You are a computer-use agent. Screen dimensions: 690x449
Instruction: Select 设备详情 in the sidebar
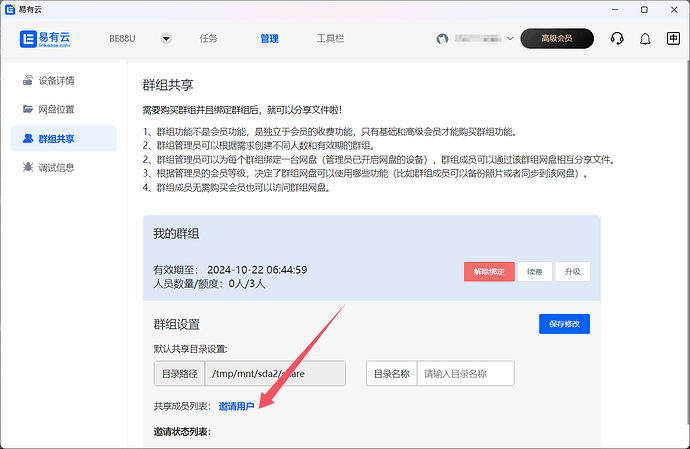pyautogui.click(x=57, y=80)
